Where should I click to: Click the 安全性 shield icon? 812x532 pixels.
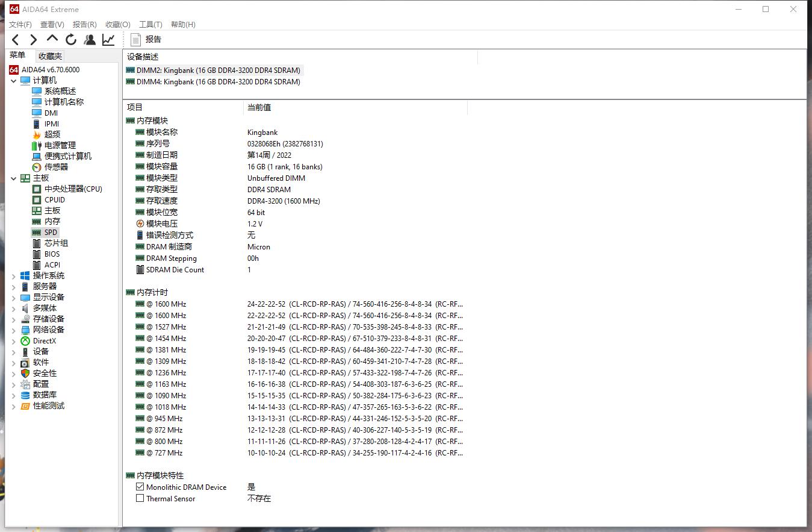pyautogui.click(x=25, y=373)
